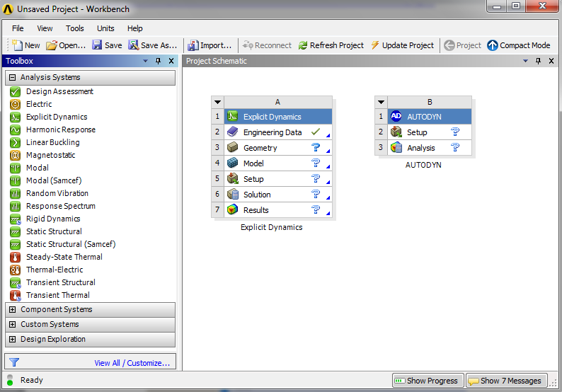Click the AUTODYN AD icon in system B

point(396,116)
